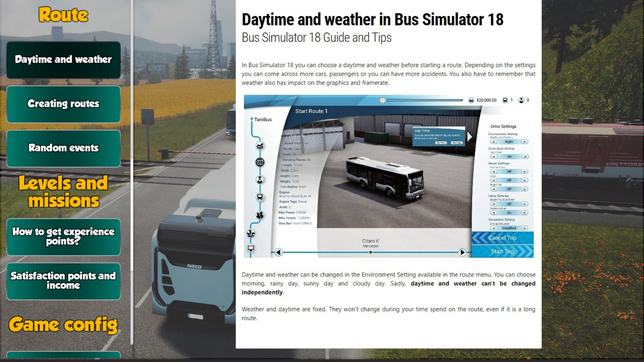Click Cancel Trip to abort the route
The height and width of the screenshot is (362, 644).
502,238
